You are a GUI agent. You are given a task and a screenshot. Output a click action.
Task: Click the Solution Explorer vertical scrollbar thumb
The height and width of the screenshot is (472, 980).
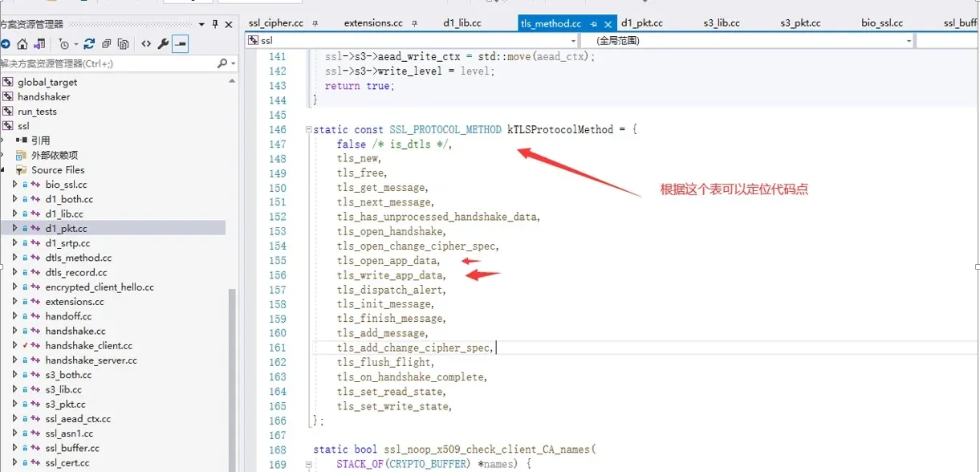point(233,380)
